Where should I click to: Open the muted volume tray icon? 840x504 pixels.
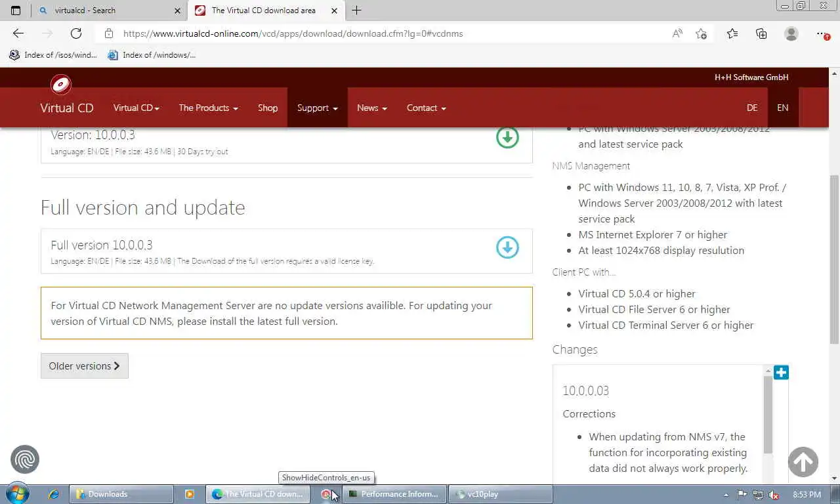774,495
